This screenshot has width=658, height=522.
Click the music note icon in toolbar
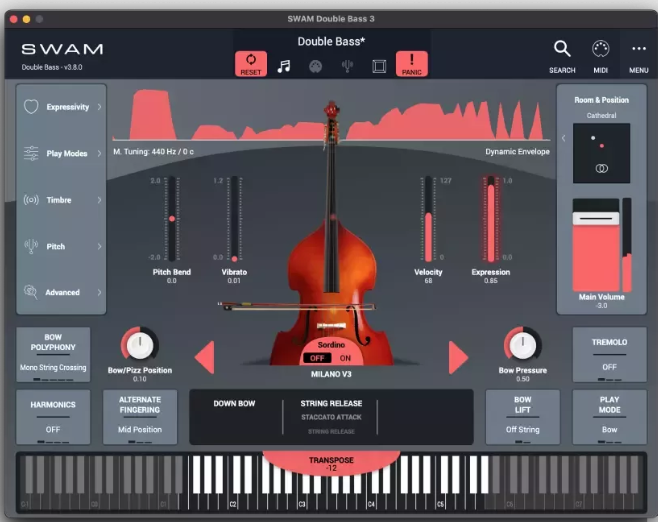[x=284, y=66]
